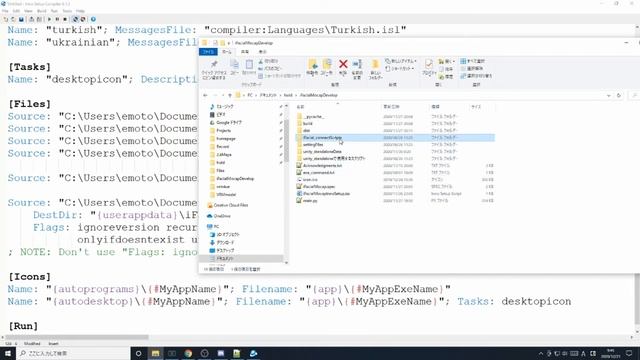Show hidden icons in system tray
Viewport: 640px width, 360px height.
click(x=541, y=353)
